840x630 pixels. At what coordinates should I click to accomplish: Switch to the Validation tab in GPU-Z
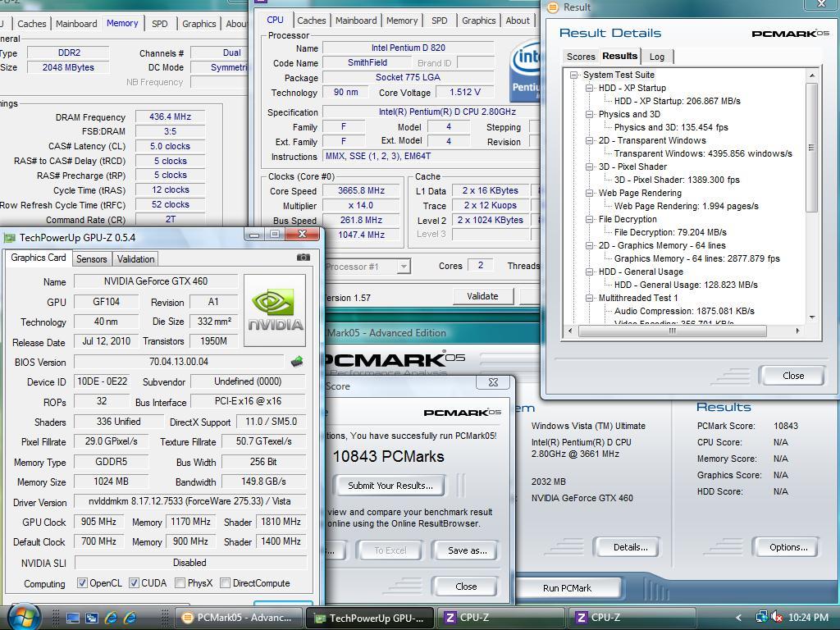coord(135,258)
